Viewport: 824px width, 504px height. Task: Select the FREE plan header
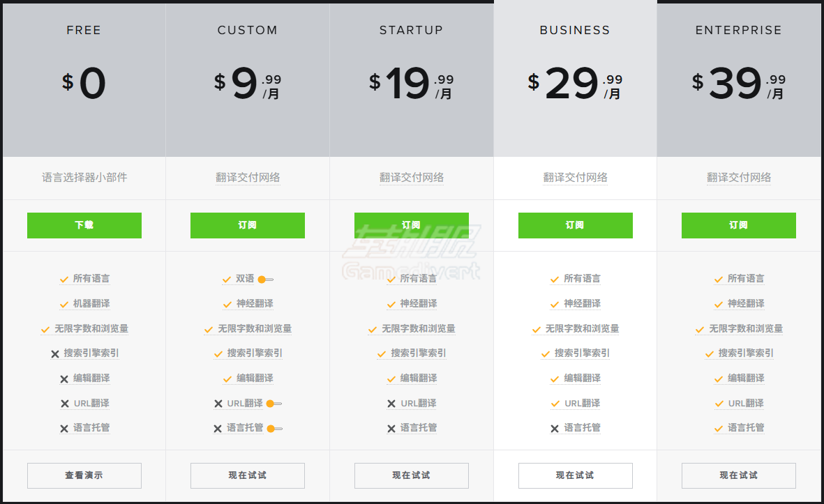(x=84, y=30)
